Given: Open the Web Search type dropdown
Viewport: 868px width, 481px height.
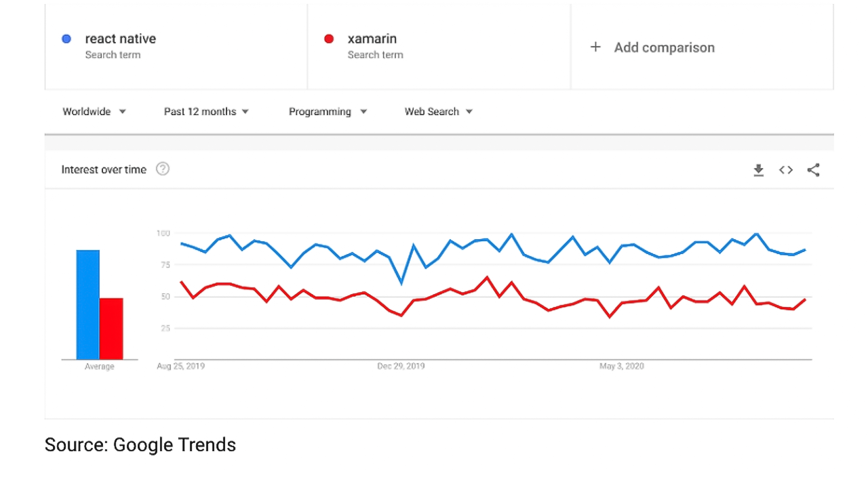Looking at the screenshot, I should [438, 111].
